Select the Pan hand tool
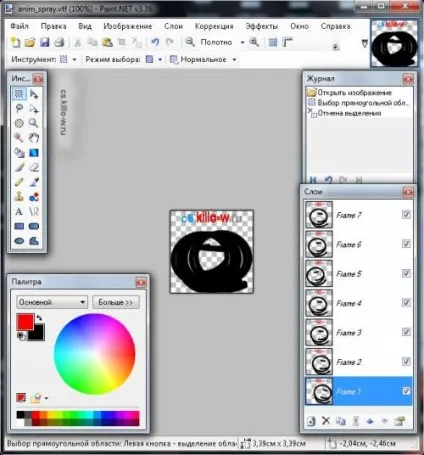Image resolution: width=424 pixels, height=455 pixels. [x=34, y=138]
